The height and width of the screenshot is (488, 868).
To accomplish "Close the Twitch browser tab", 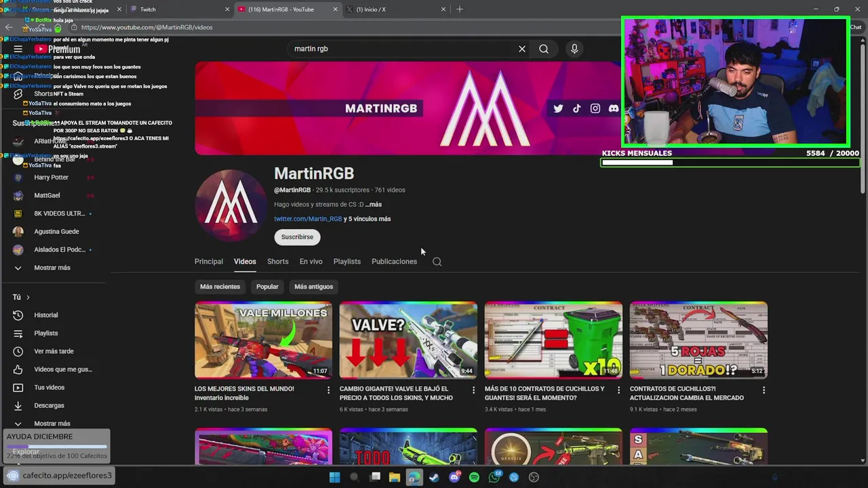I will pos(227,9).
